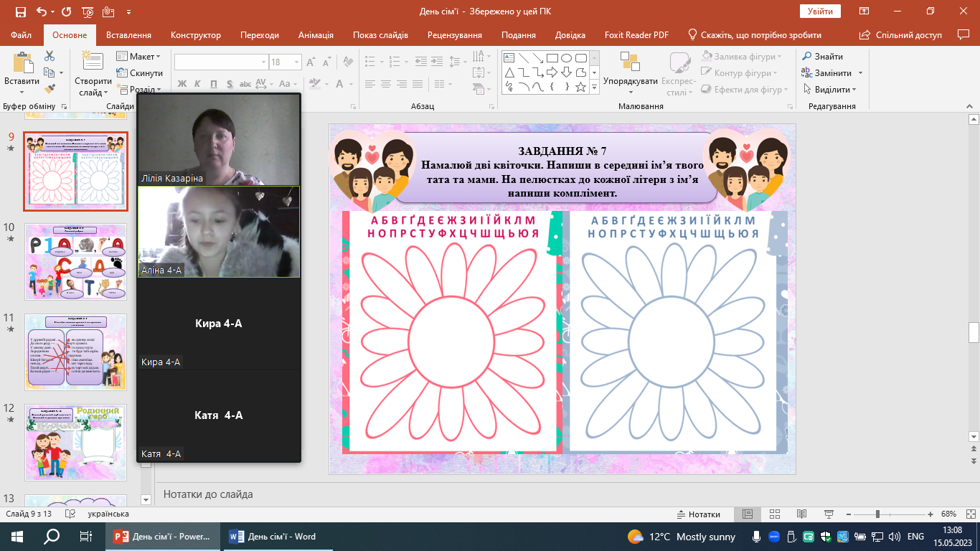Toggle Strikethrough (abc) formatting
This screenshot has width=980, height=551.
(x=245, y=84)
